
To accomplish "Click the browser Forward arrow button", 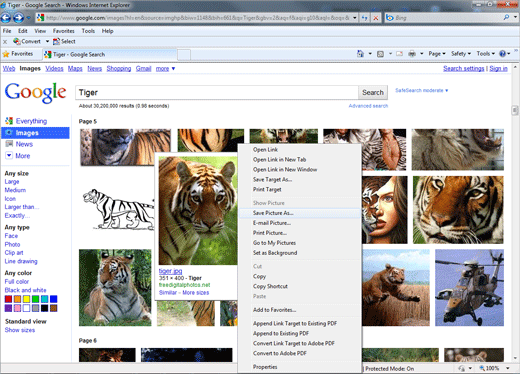I will click(19, 18).
